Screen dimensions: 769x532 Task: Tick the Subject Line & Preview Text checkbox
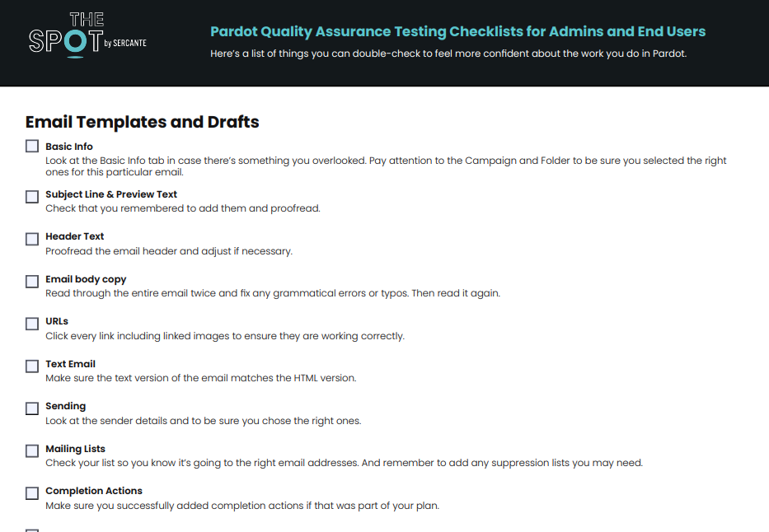coord(32,197)
